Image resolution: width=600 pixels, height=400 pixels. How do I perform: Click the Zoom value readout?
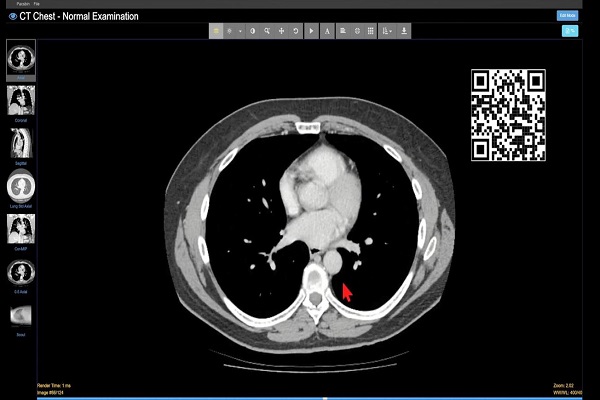pos(563,385)
